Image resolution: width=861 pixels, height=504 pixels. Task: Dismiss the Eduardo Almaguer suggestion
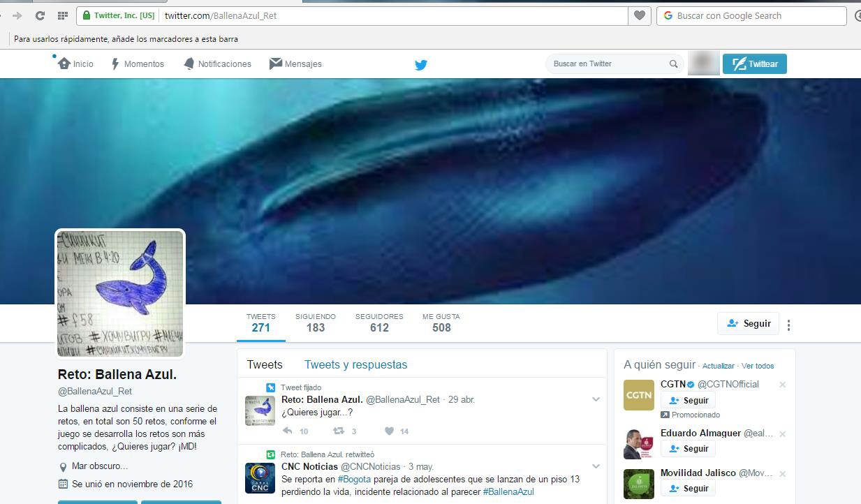tap(782, 433)
